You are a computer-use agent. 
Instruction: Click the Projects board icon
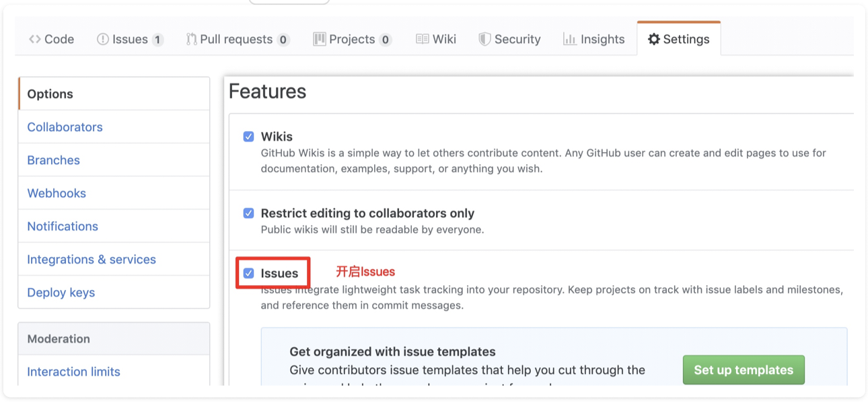pos(320,40)
